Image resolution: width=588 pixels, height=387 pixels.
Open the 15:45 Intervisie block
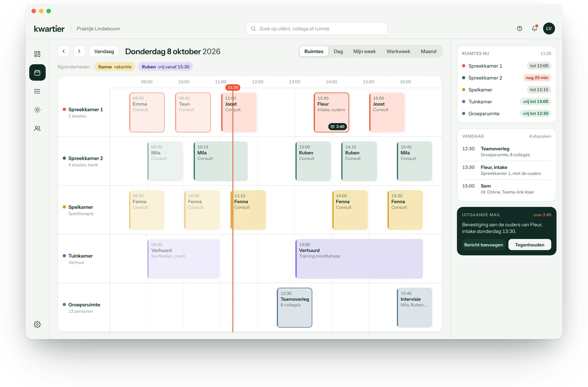415,308
